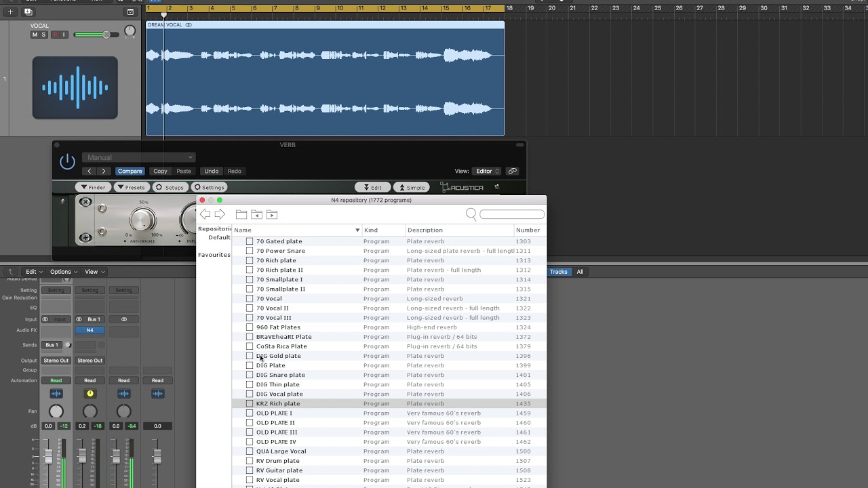Click the new folder icon in repository
Screen dimensions: 868x488
(x=241, y=214)
